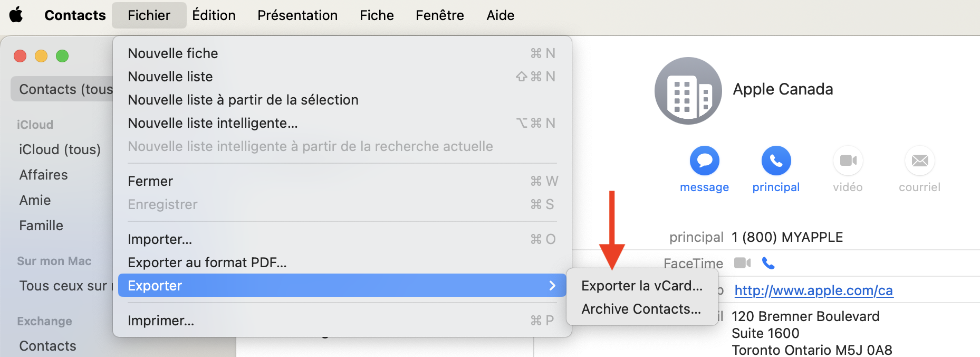This screenshot has height=357, width=980.
Task: Select Nouvelle fiche menu item
Action: click(173, 53)
